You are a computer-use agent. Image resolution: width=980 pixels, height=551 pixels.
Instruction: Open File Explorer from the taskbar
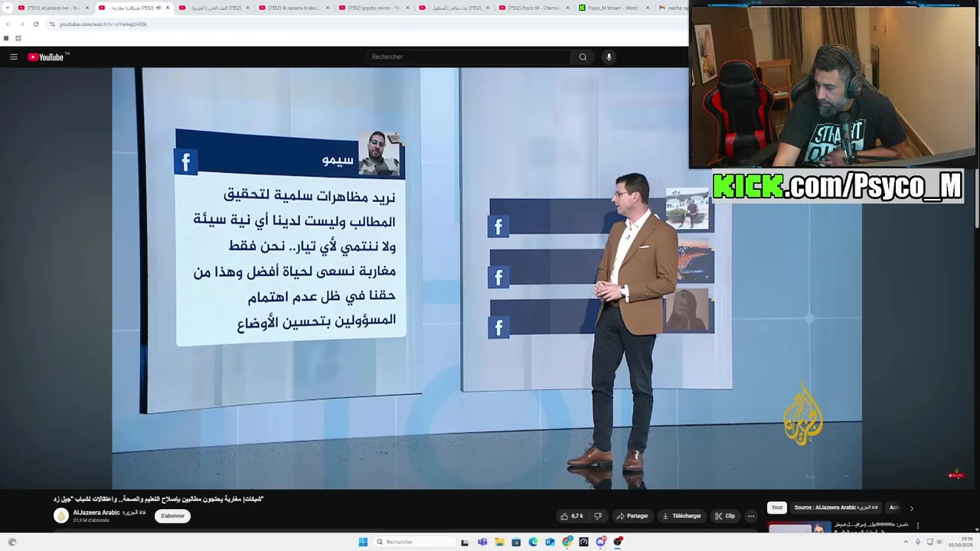499,542
